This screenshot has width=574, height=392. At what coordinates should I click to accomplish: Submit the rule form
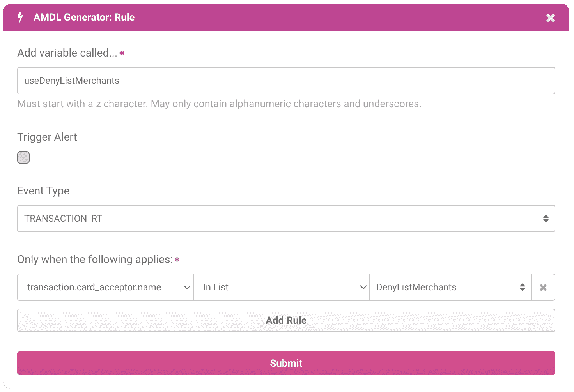click(x=286, y=363)
